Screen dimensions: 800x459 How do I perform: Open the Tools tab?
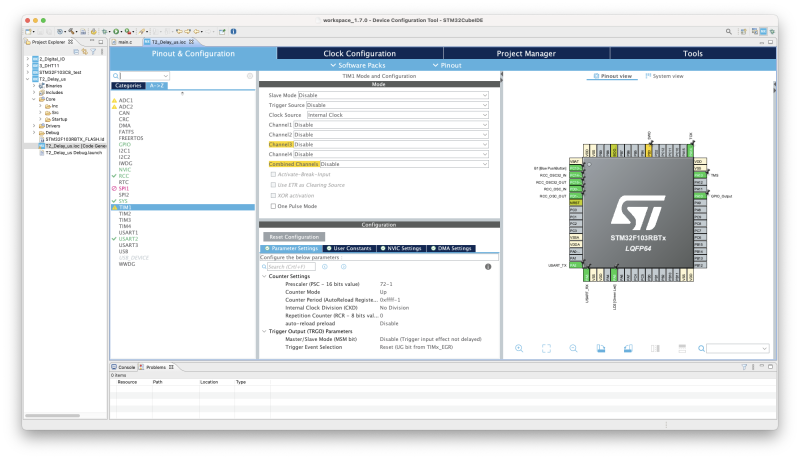693,54
